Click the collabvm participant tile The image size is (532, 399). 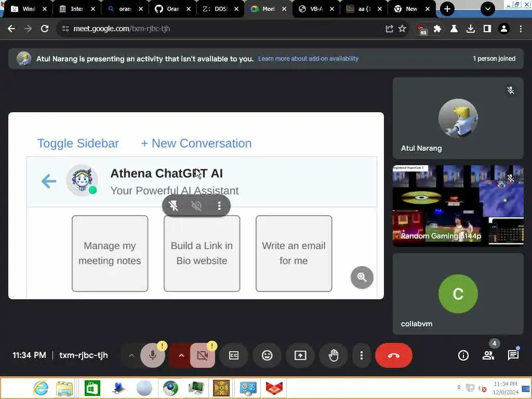pos(458,294)
